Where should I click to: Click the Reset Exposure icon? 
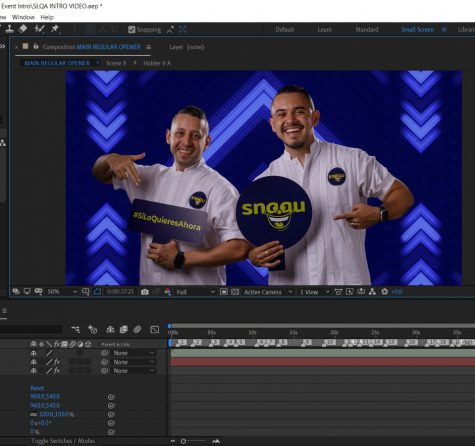pyautogui.click(x=384, y=292)
